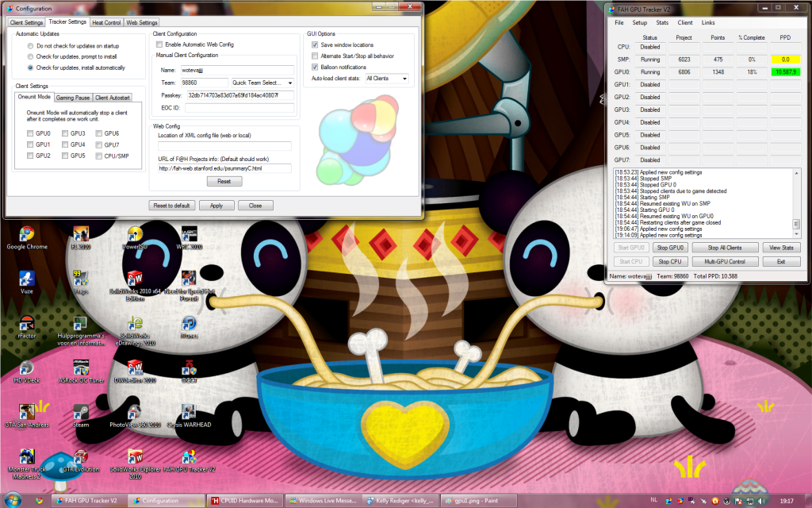The height and width of the screenshot is (508, 812).
Task: Select the DWGeditor 2010 desktop icon
Action: click(135, 371)
